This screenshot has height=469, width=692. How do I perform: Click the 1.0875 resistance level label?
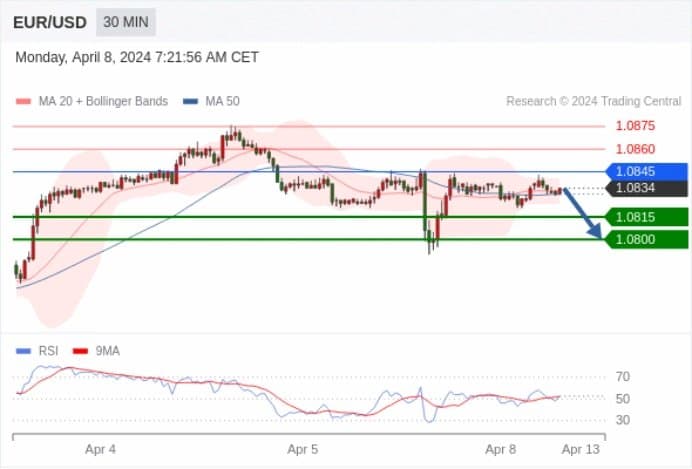[x=635, y=126]
